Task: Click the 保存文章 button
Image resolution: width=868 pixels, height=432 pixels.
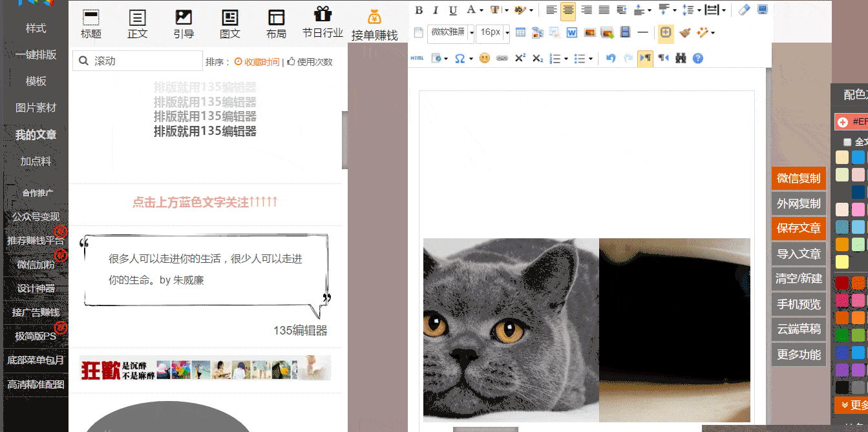Action: pyautogui.click(x=799, y=228)
